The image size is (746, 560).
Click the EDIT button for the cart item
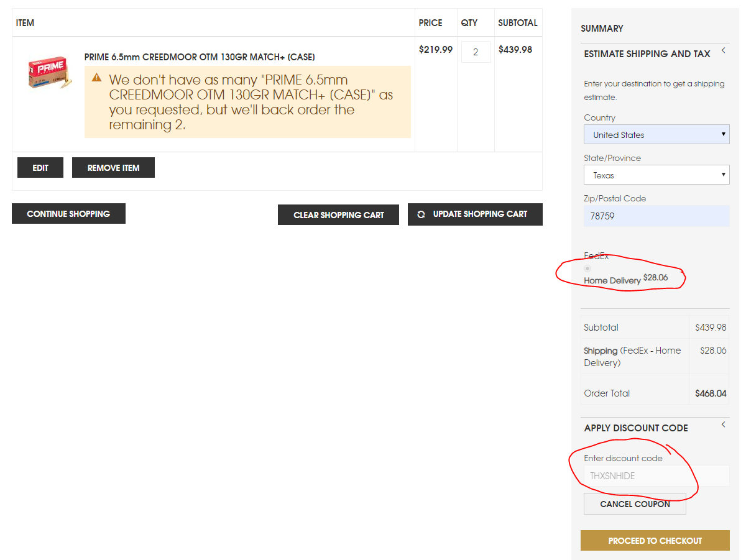[40, 168]
